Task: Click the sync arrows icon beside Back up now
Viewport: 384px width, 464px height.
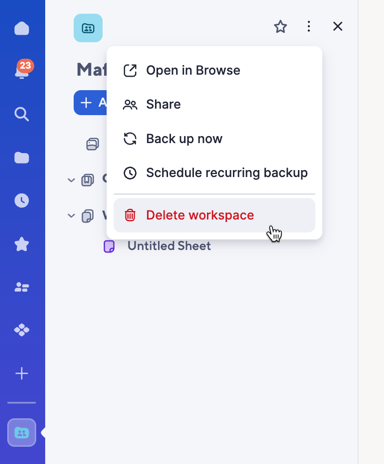Action: (130, 139)
